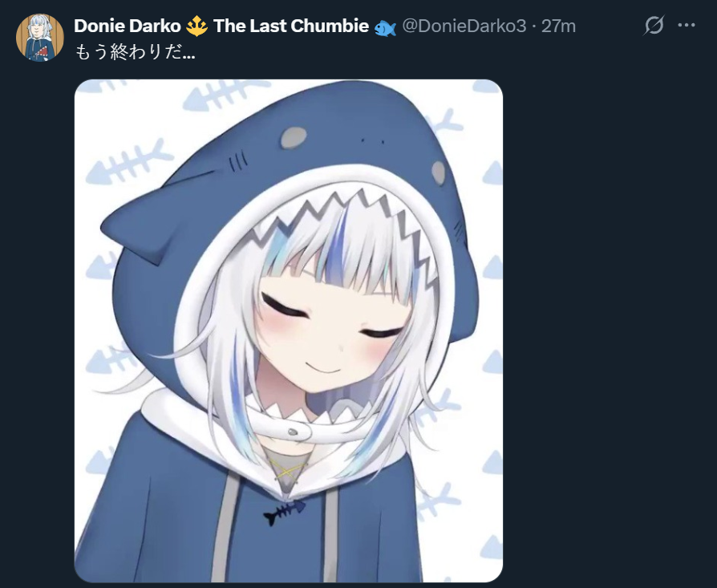Click the white clasp under character's chin

(293, 432)
